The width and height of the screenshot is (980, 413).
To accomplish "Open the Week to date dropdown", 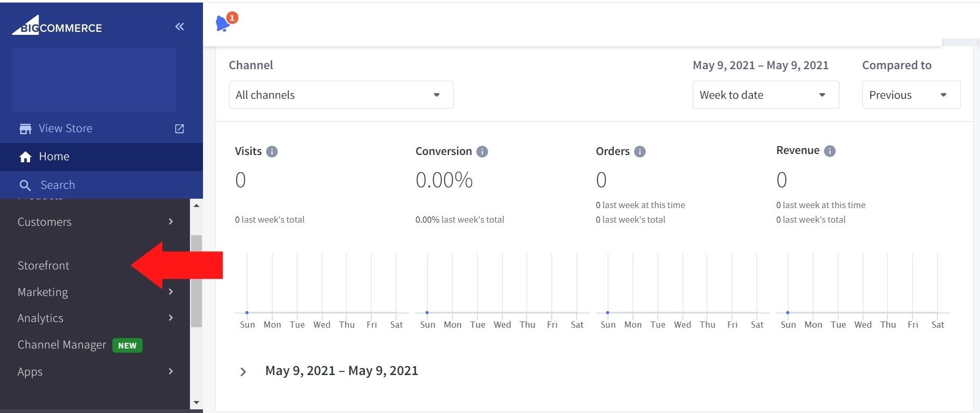I will (x=765, y=95).
